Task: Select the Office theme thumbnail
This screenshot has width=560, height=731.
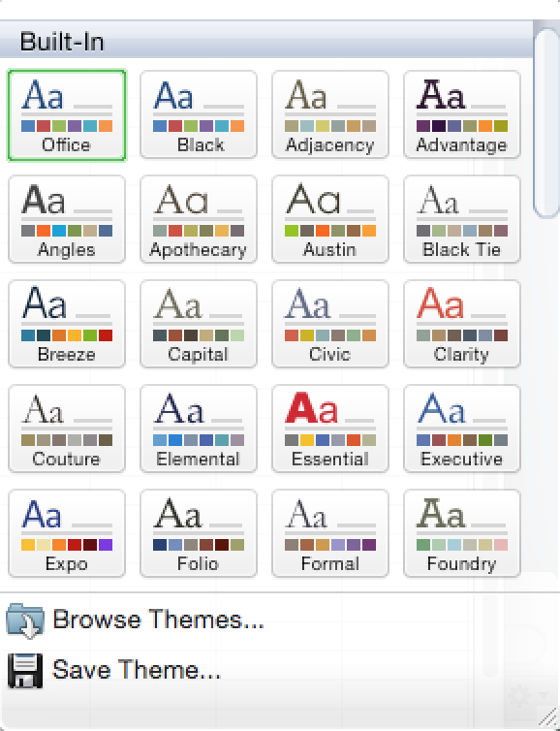Action: click(x=67, y=114)
